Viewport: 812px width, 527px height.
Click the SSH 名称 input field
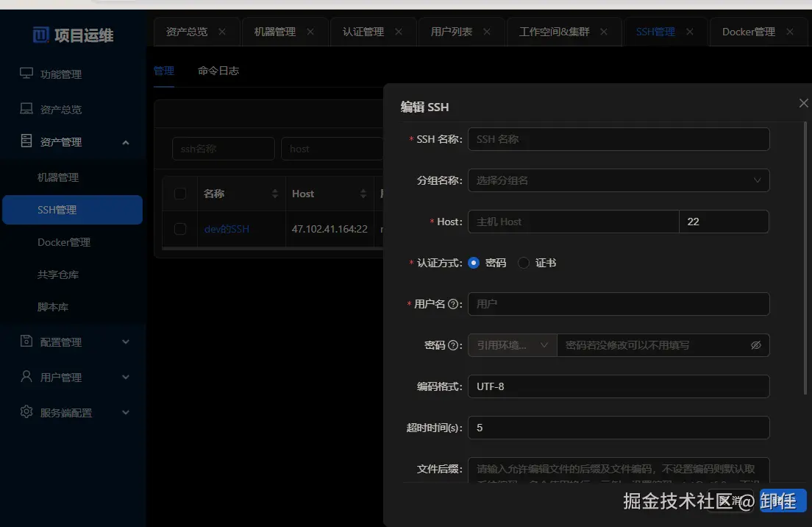tap(619, 139)
